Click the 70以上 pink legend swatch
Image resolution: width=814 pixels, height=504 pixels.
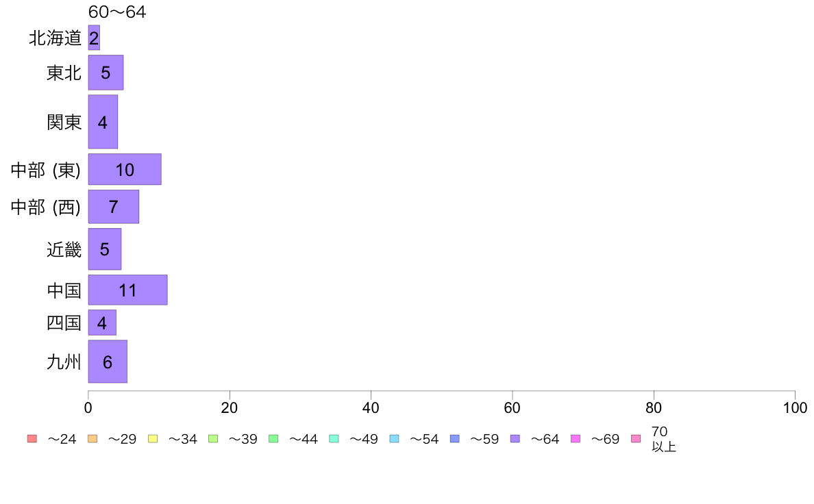click(636, 438)
